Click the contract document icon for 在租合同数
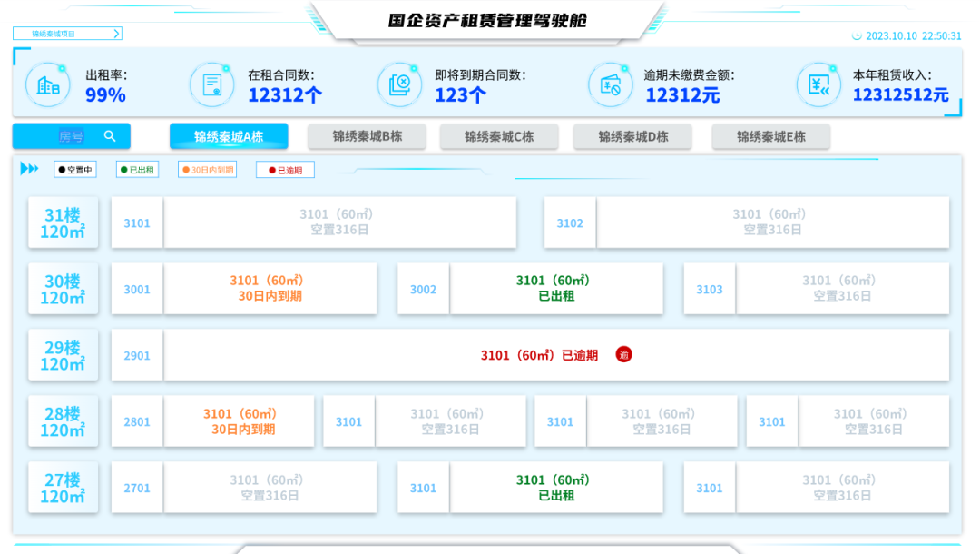This screenshot has width=980, height=554. (x=212, y=84)
